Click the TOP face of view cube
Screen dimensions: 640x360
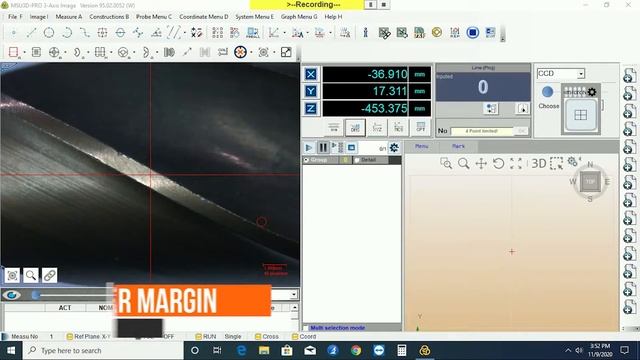click(x=590, y=182)
